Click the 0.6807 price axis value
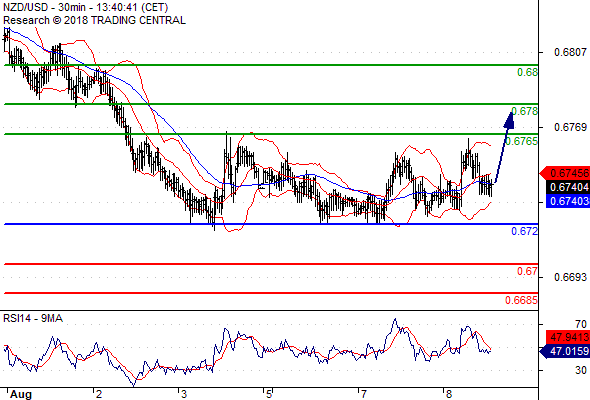Image resolution: width=590 pixels, height=400 pixels. [570, 52]
